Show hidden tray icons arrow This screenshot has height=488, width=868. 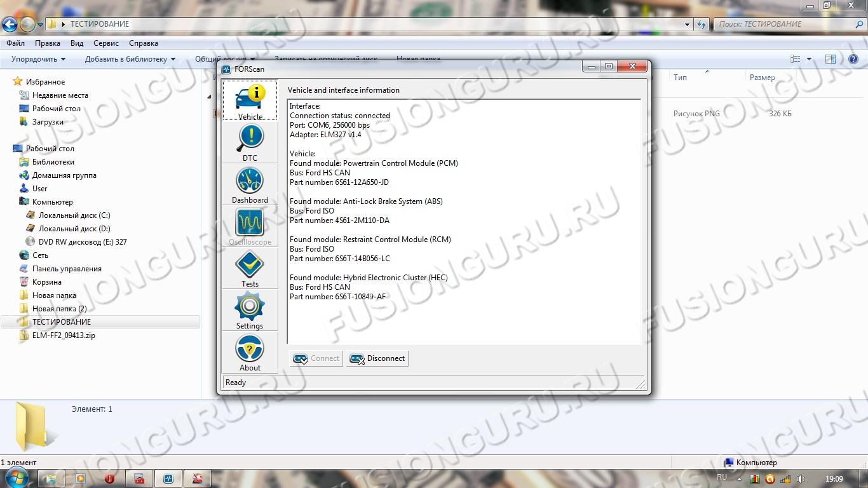click(x=740, y=479)
